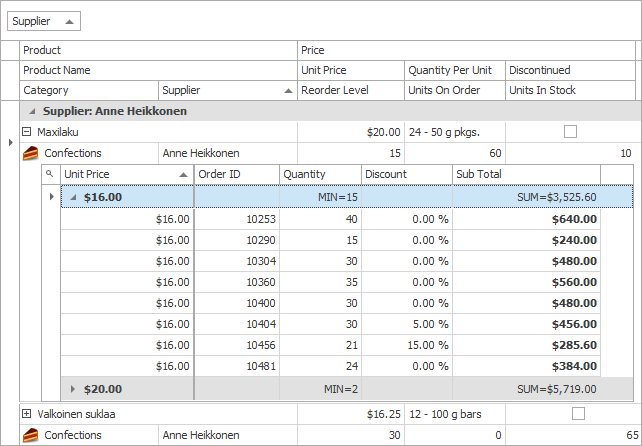Image resolution: width=642 pixels, height=446 pixels.
Task: Expand the Valkoinen suklaa detail row
Action: (x=27, y=413)
